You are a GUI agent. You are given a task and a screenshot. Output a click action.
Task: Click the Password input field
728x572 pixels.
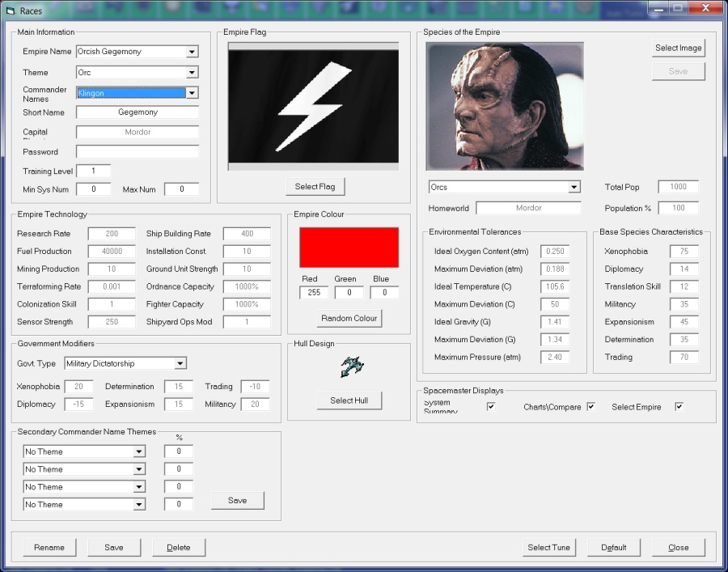click(138, 151)
